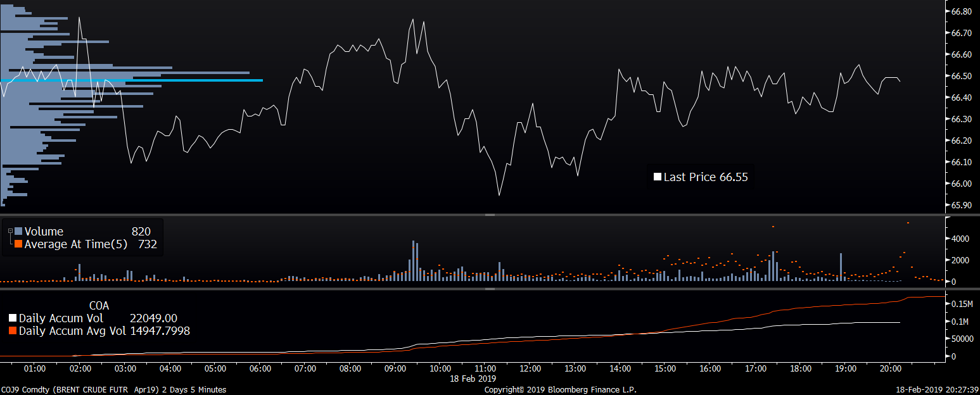Click the Average At Time(5) orange color square
Viewport: 980px width, 395px height.
18,244
